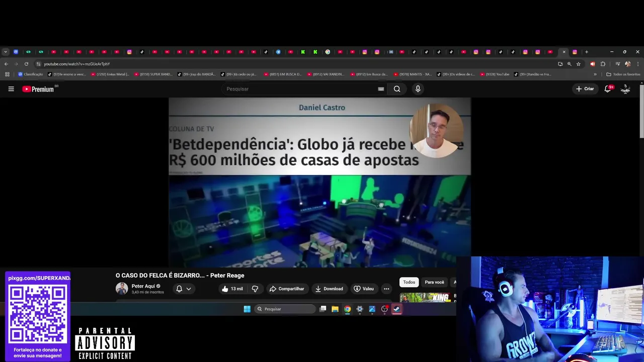Open the SUPER XAND... bookmark
Image resolution: width=644 pixels, height=362 pixels.
153,74
